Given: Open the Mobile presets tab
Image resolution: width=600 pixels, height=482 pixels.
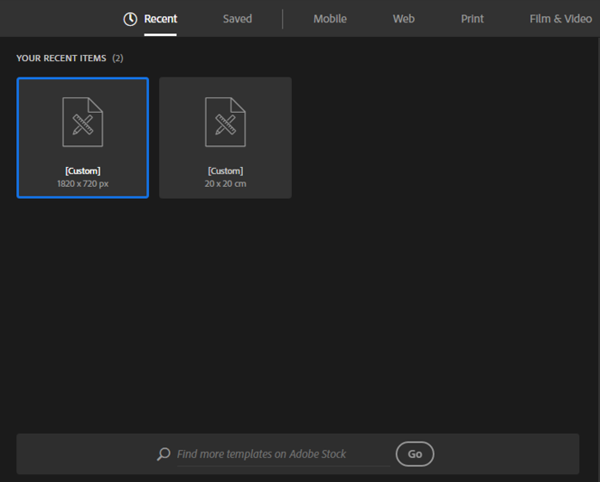Looking at the screenshot, I should click(x=330, y=19).
